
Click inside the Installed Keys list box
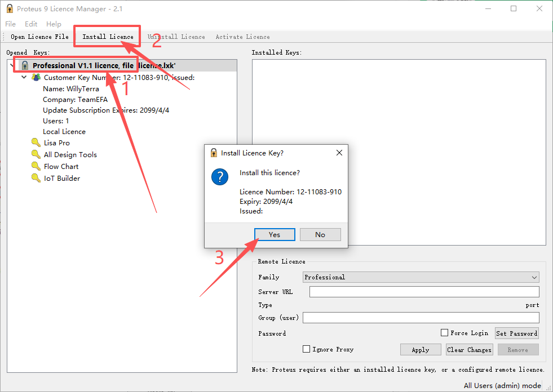399,152
